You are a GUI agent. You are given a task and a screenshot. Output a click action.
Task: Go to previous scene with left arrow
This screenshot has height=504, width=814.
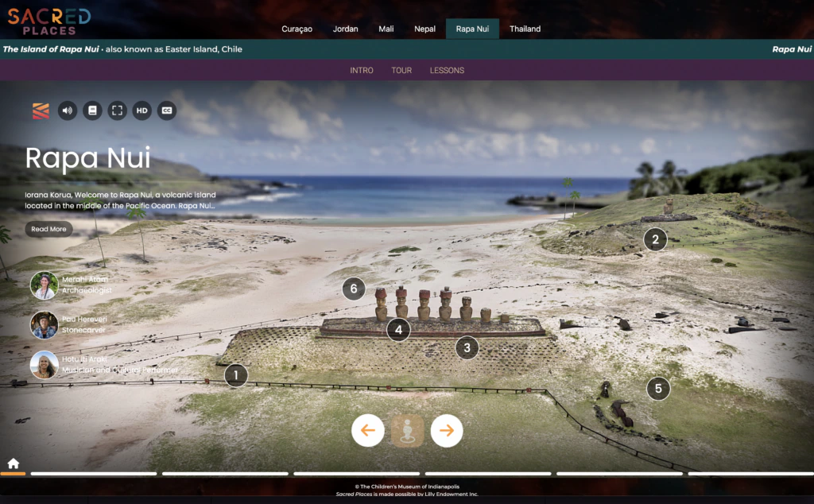pyautogui.click(x=368, y=430)
